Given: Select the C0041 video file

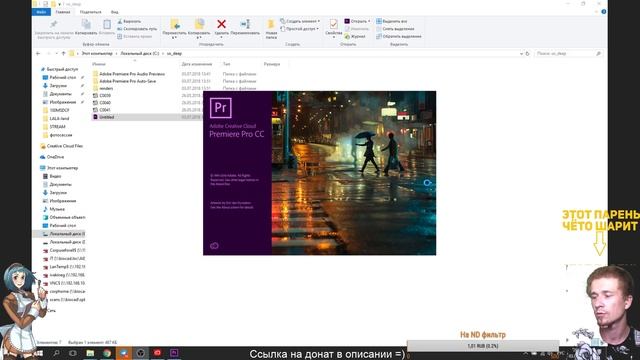Looking at the screenshot, I should coord(102,110).
